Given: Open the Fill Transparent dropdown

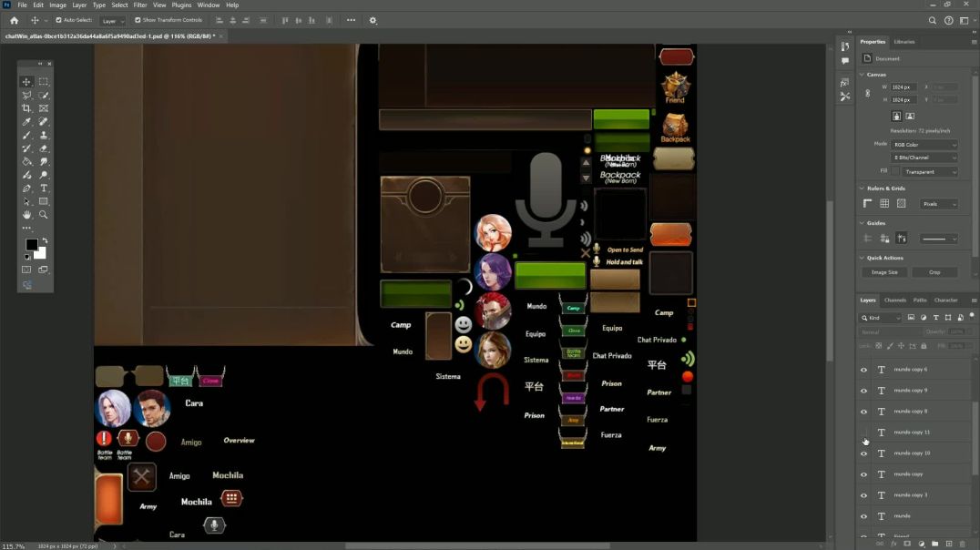Looking at the screenshot, I should [x=924, y=171].
